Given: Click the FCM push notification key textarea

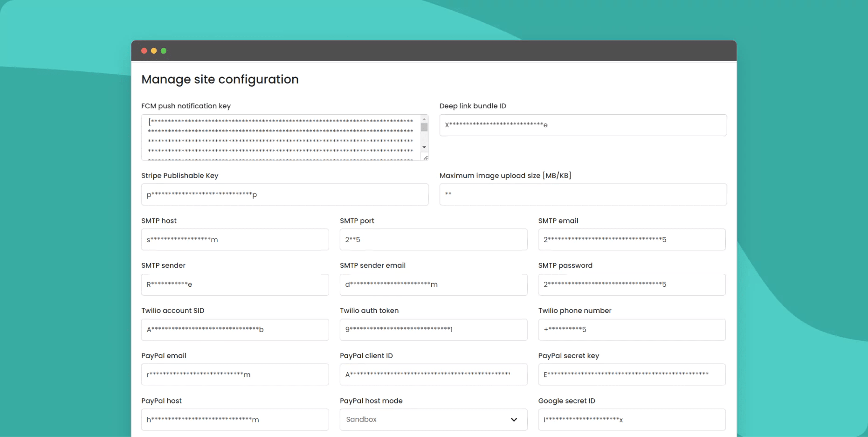Looking at the screenshot, I should click(284, 138).
